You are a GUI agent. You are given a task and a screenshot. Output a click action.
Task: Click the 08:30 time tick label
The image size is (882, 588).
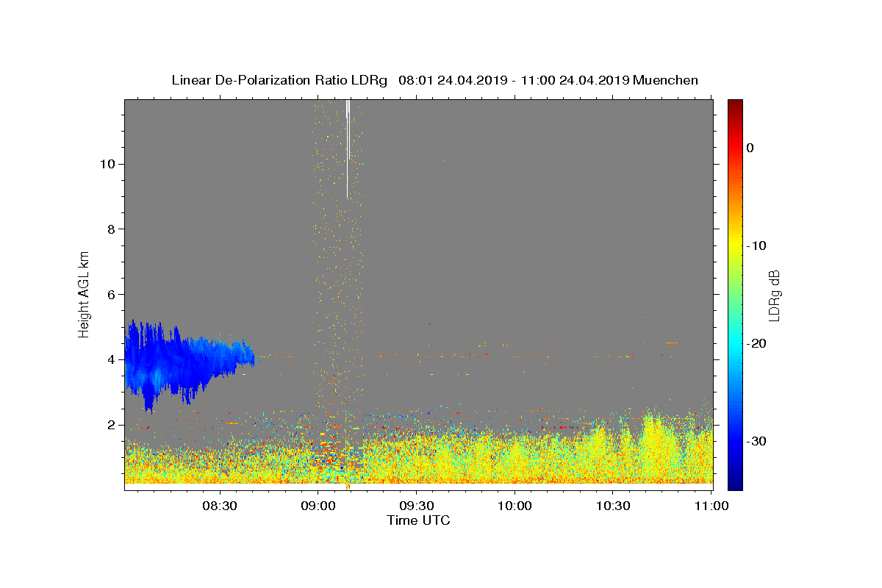219,506
